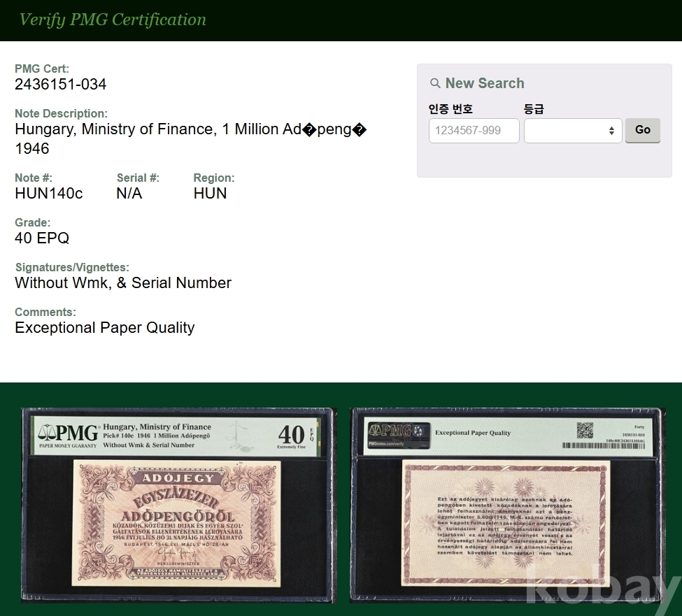Click the Exceptional Paper Quality comment text
Viewport: 682px width, 616px height.
(105, 328)
